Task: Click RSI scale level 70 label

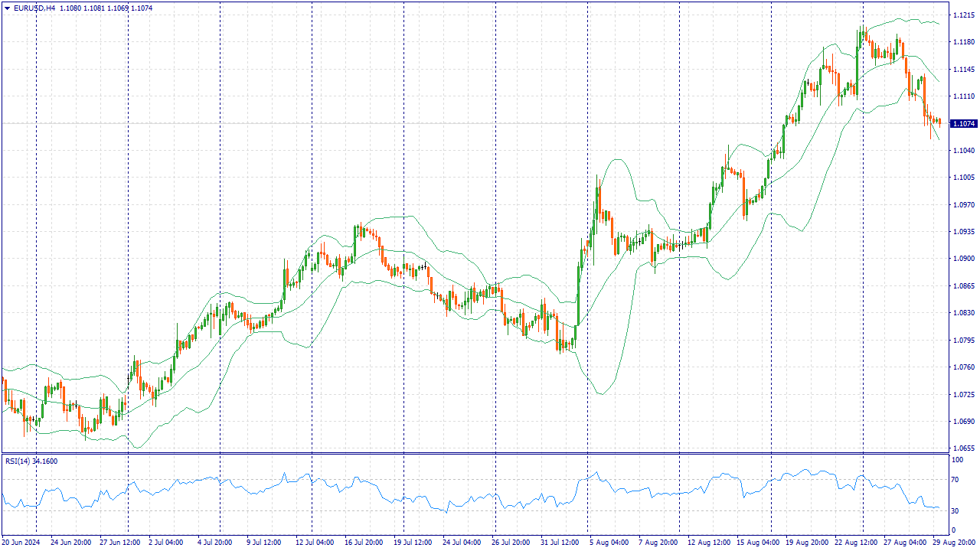Action: click(955, 481)
